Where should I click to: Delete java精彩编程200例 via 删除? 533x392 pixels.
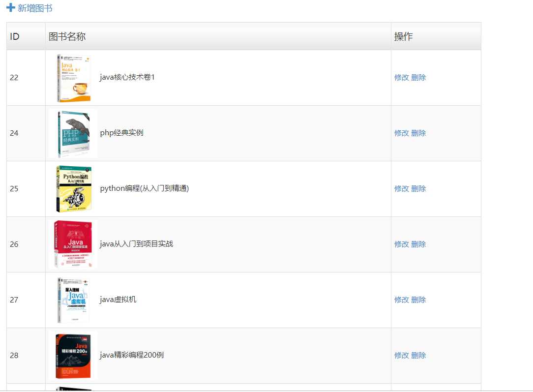click(x=418, y=356)
